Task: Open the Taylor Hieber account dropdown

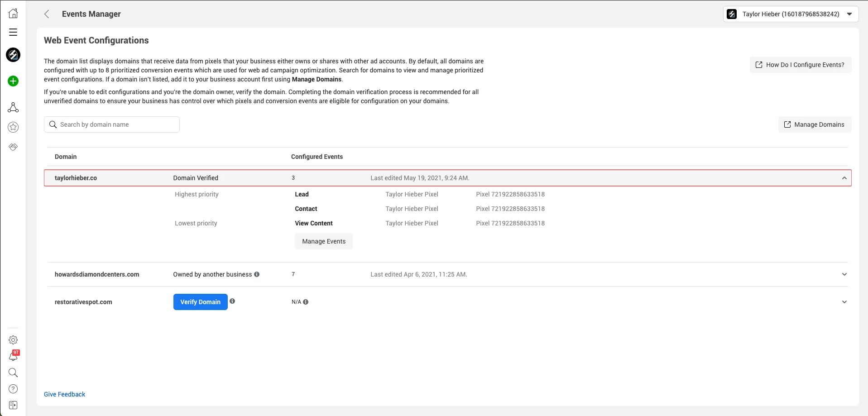Action: [791, 14]
